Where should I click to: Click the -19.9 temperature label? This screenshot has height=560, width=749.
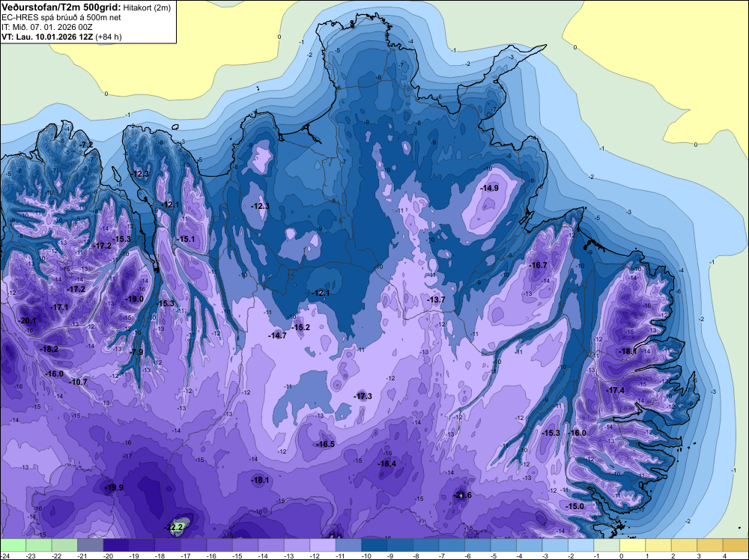[x=114, y=487]
